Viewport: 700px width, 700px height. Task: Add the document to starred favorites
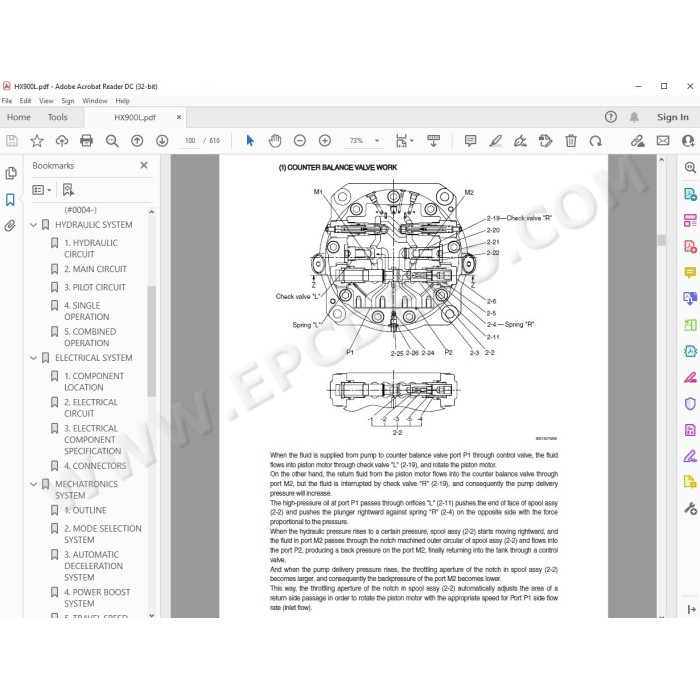pyautogui.click(x=37, y=141)
